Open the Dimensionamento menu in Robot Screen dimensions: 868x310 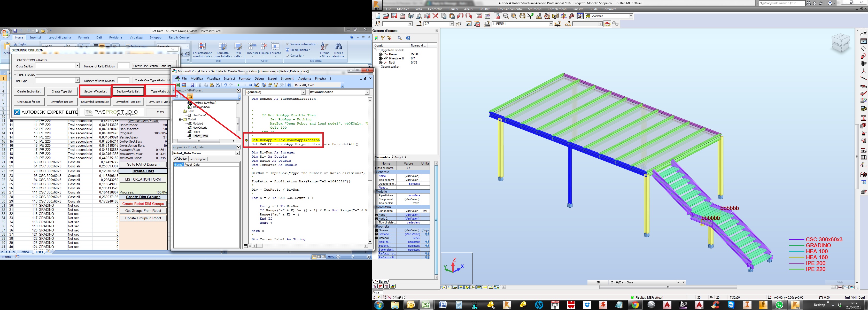point(509,9)
